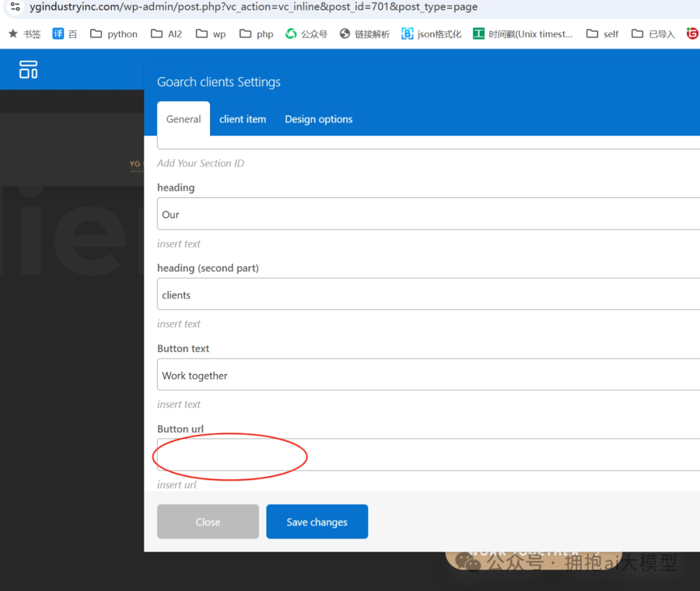Screen dimensions: 700x591
Task: Click the circled Button url input field
Action: [230, 456]
